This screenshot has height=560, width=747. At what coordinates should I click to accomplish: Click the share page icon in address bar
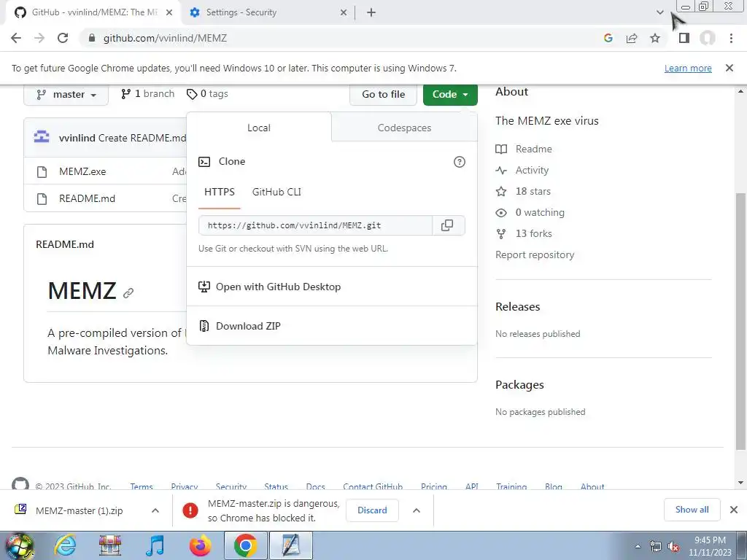pyautogui.click(x=632, y=38)
